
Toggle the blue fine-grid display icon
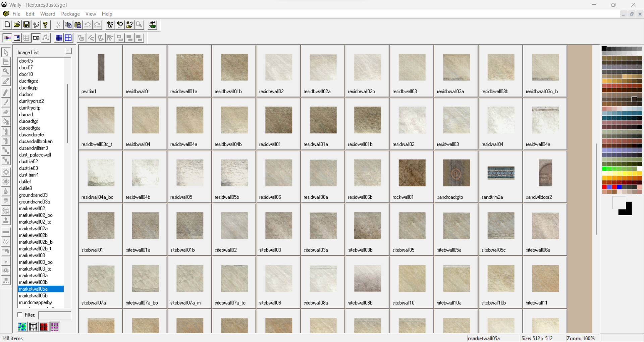(x=59, y=38)
